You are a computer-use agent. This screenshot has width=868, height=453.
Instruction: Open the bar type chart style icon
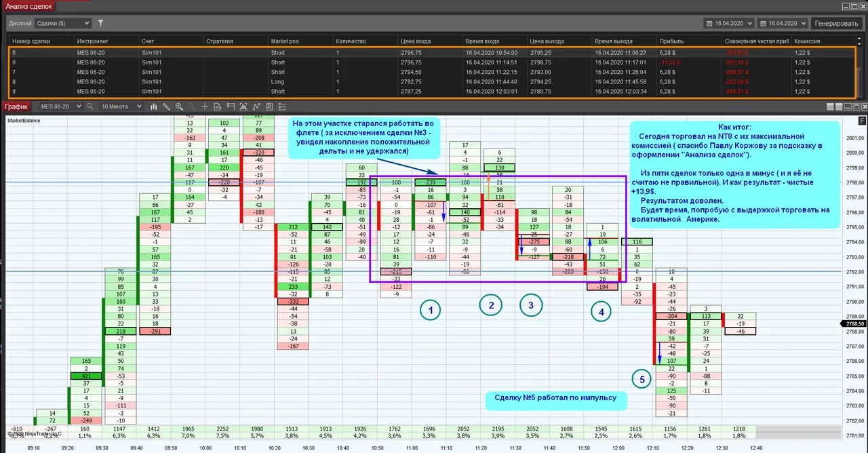coord(153,106)
